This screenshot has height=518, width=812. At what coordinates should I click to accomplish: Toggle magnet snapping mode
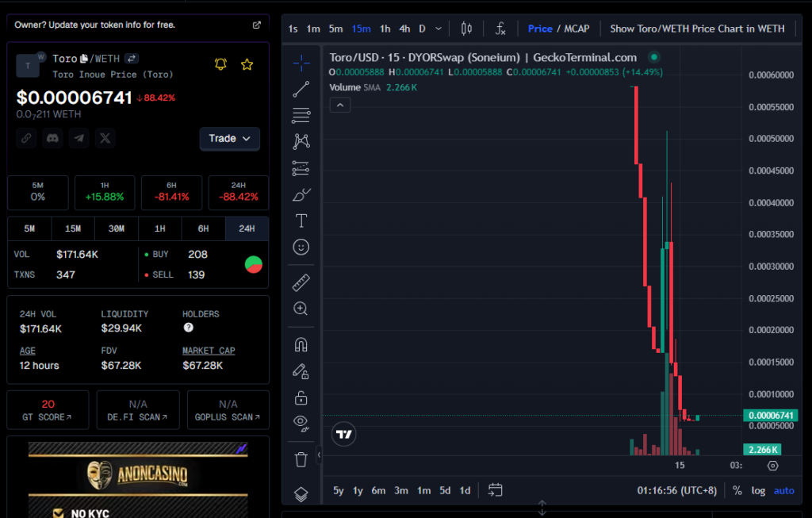tap(301, 344)
